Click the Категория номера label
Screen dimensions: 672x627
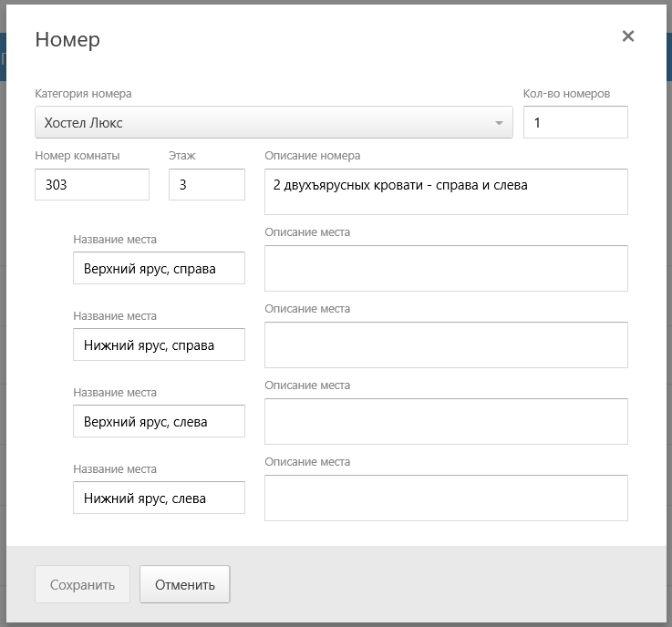pos(83,94)
